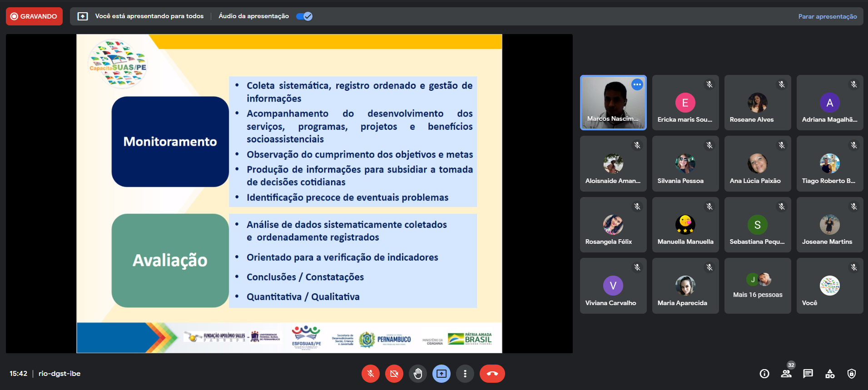Click the GRAVANDO recording indicator
This screenshot has width=868, height=390.
(x=34, y=16)
